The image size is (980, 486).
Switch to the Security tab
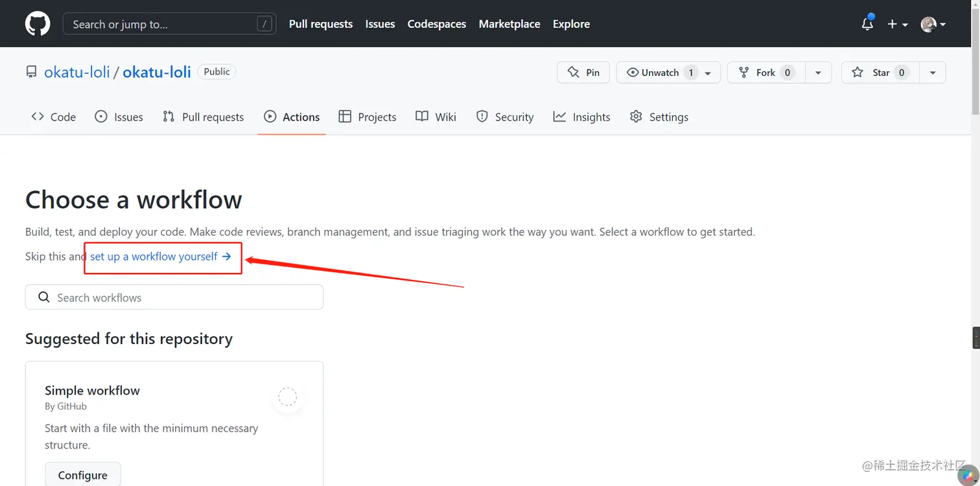click(505, 117)
